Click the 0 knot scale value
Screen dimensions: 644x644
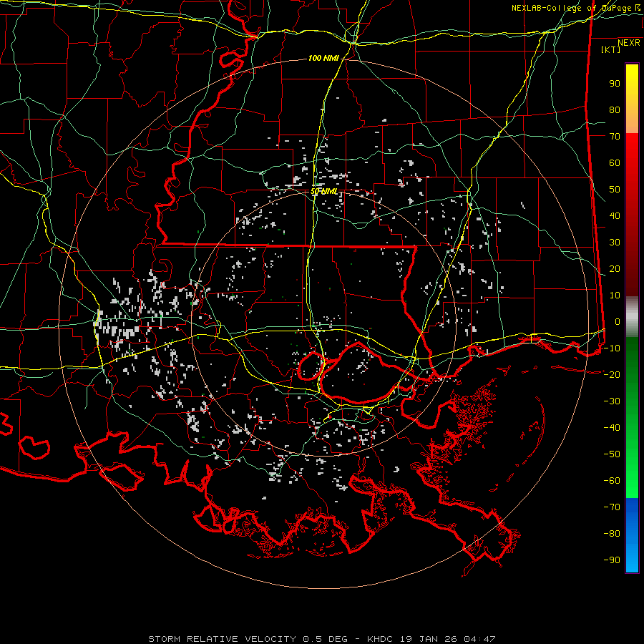618,321
